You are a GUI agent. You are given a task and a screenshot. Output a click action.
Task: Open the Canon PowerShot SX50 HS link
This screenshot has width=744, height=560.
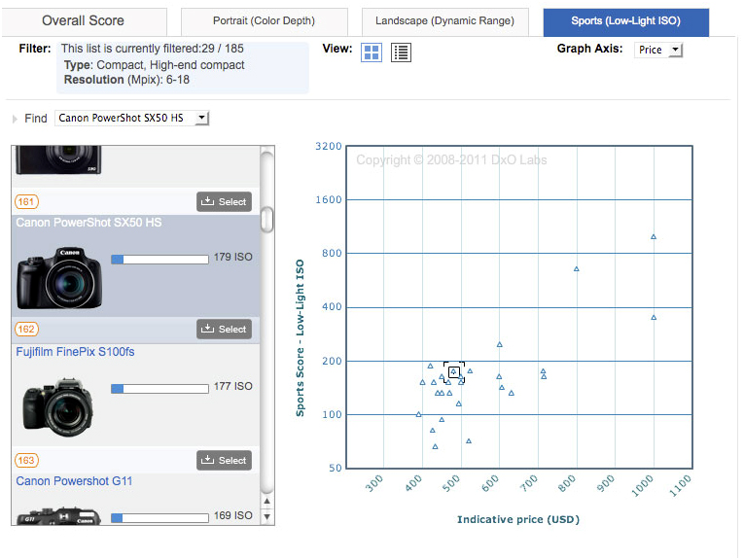(89, 223)
